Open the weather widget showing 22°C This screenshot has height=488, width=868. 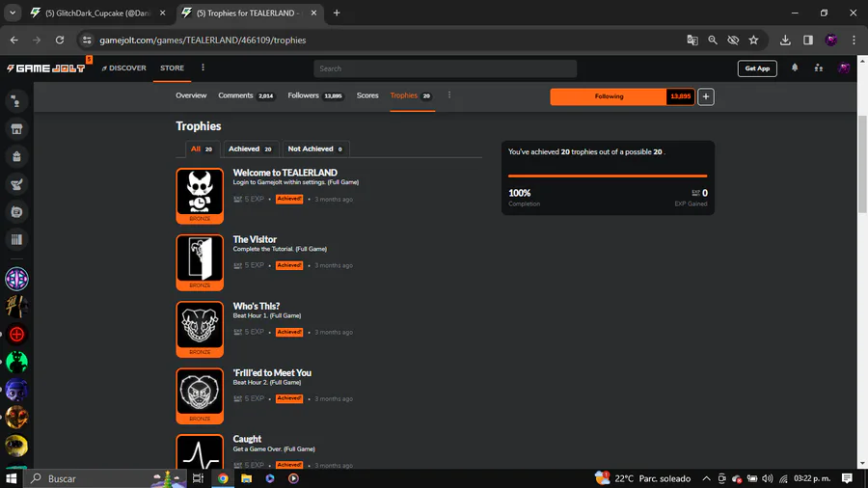[x=642, y=478]
